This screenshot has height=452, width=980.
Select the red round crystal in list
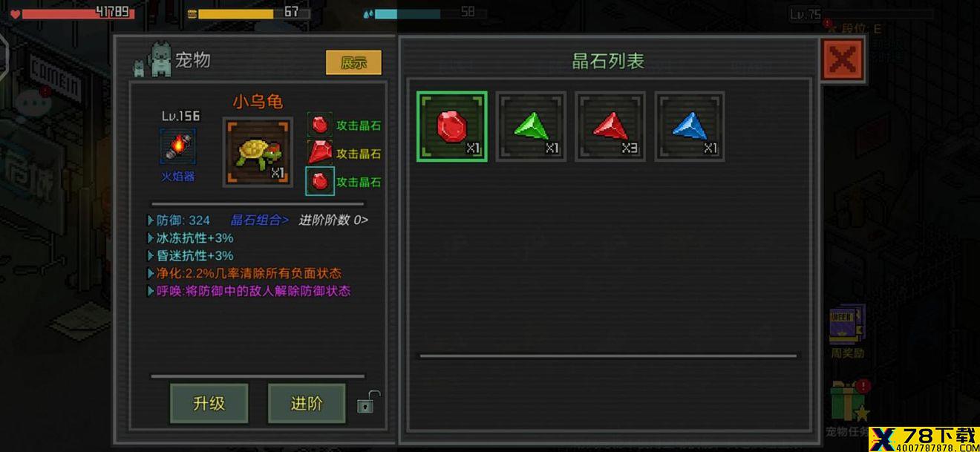click(x=451, y=126)
